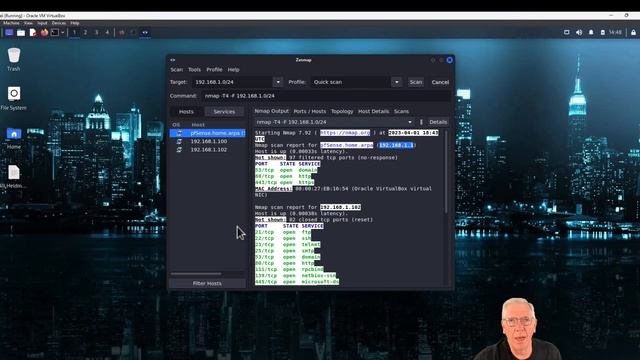Open VirtualBox Devices menu
Image resolution: width=640 pixels, height=360 pixels.
(59, 23)
